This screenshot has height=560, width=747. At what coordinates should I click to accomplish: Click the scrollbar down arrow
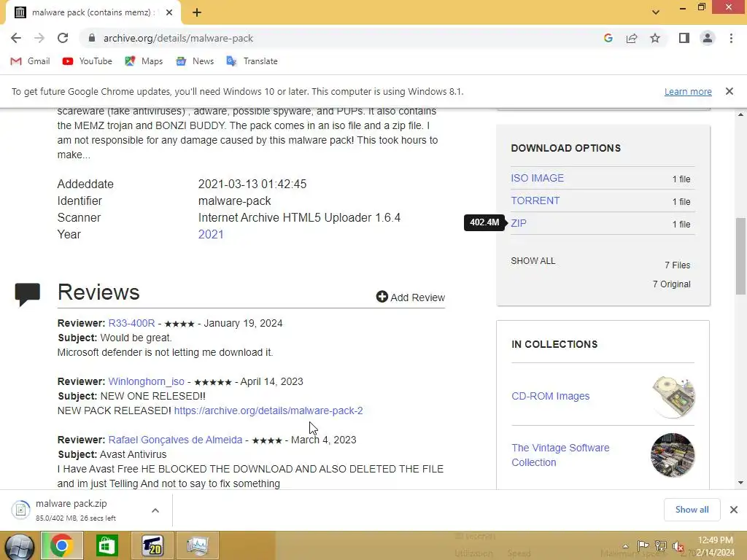pyautogui.click(x=741, y=483)
